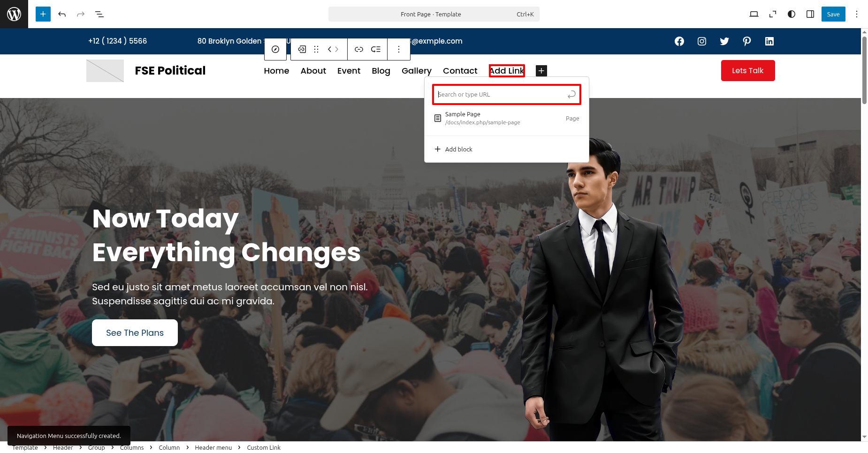Open the block inserter plus button

coord(43,14)
